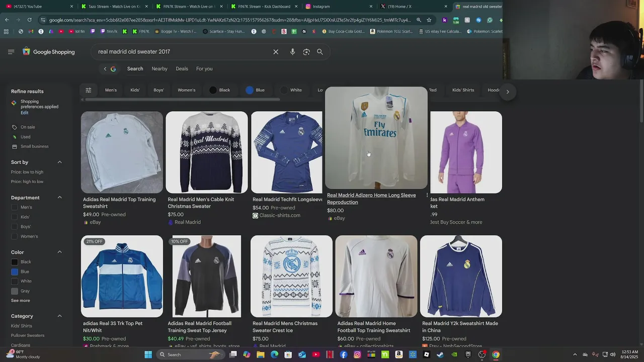
Task: Open the Kick extension icon in toolbar
Action: click(445, 20)
